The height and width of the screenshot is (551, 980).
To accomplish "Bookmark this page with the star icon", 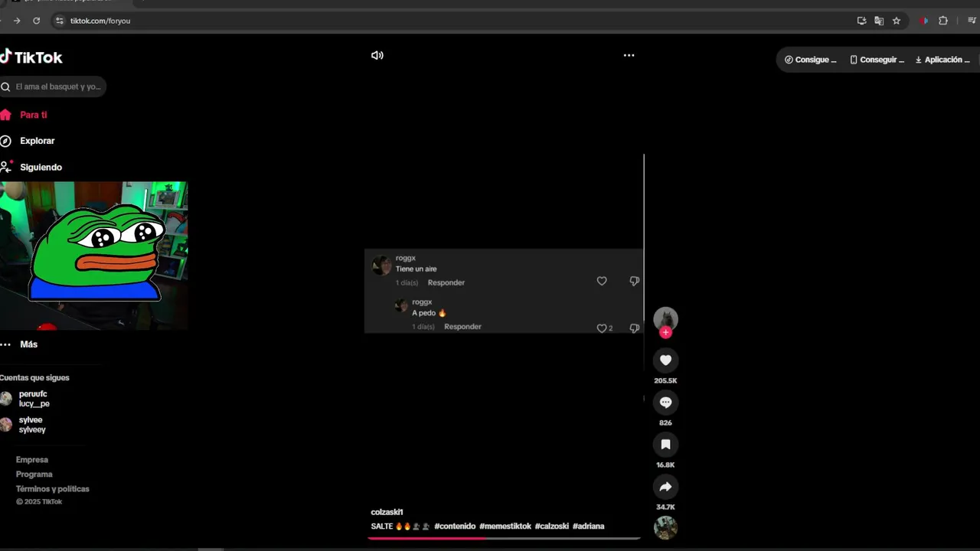I will (x=897, y=21).
